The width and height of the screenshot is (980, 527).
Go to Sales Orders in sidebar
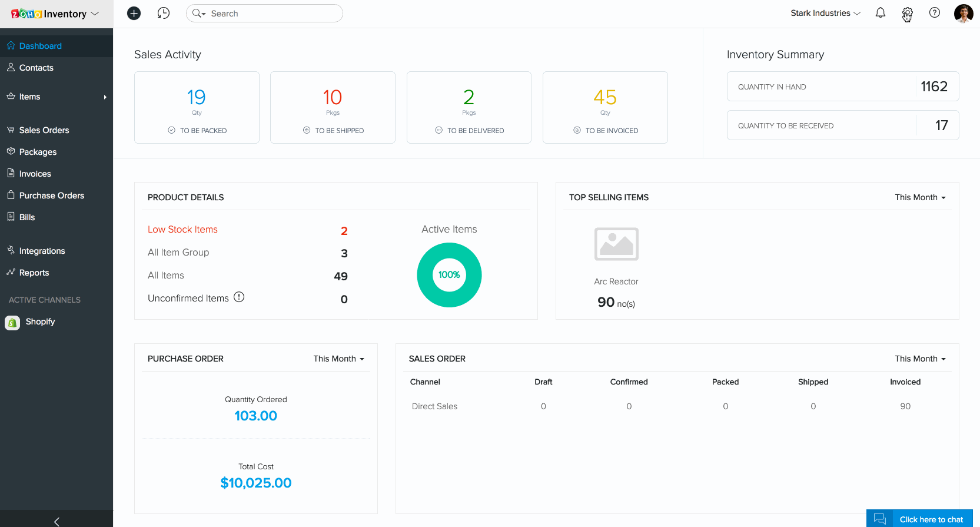click(44, 130)
